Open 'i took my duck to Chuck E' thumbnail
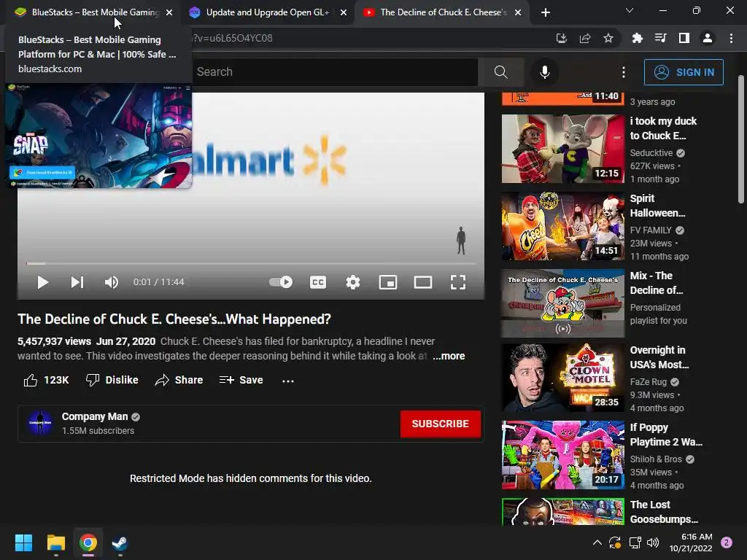The width and height of the screenshot is (747, 560). (x=563, y=149)
